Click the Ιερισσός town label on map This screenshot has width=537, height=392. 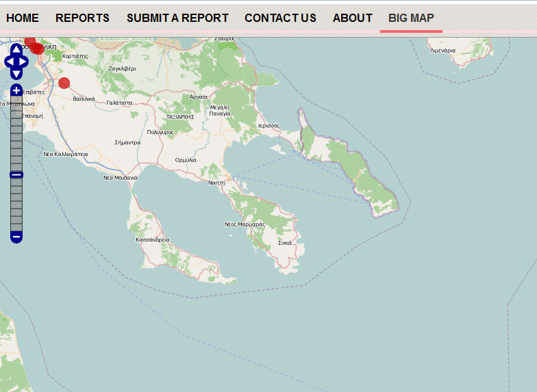[x=268, y=126]
